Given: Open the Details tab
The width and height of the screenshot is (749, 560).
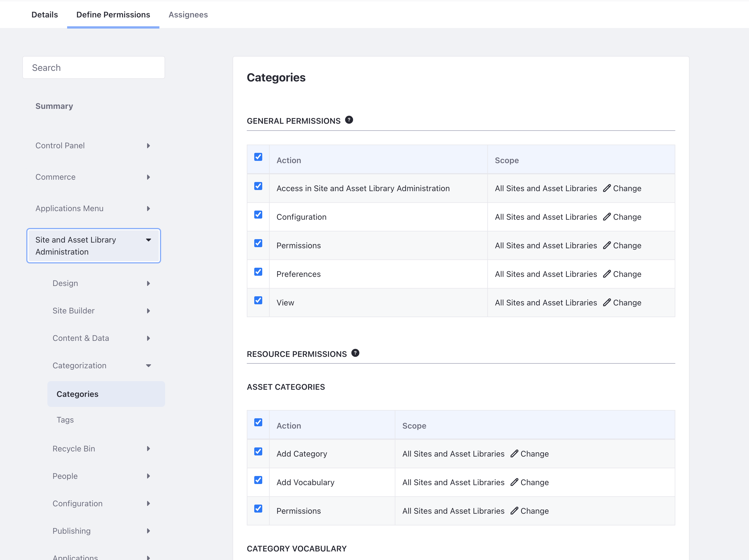Looking at the screenshot, I should click(x=45, y=15).
